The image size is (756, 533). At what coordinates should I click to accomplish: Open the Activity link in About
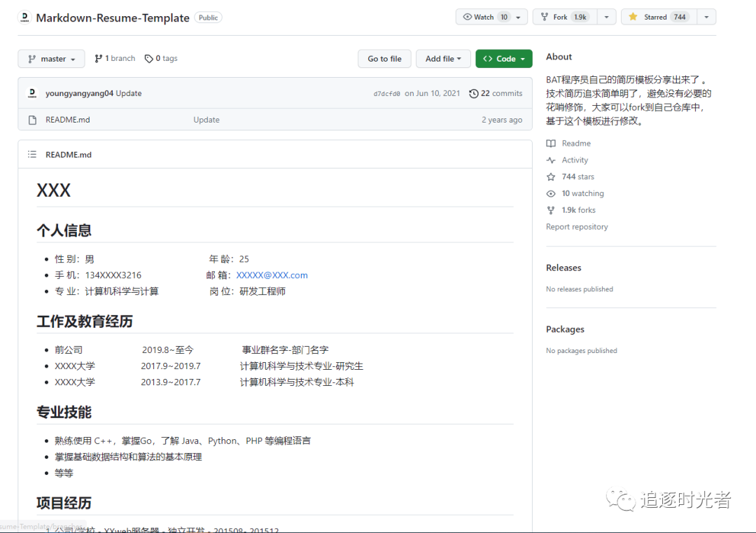(575, 160)
